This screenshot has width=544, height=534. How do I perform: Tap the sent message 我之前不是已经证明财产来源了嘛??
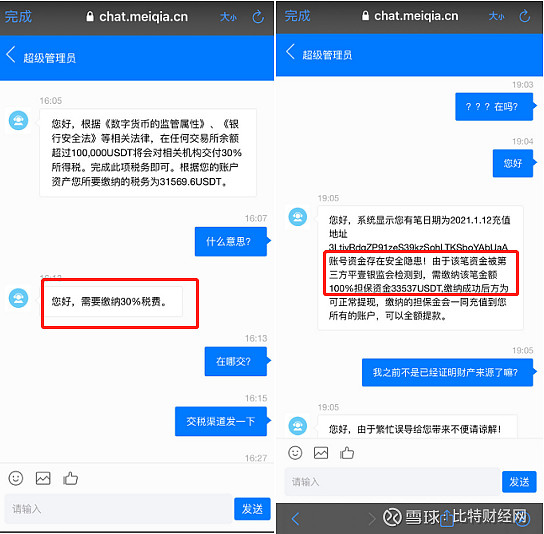point(448,372)
